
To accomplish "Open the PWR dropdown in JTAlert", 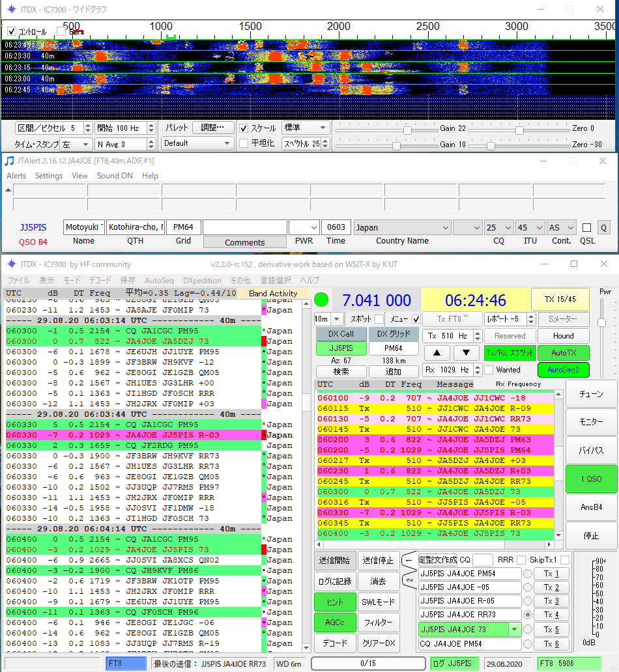I will coord(304,227).
